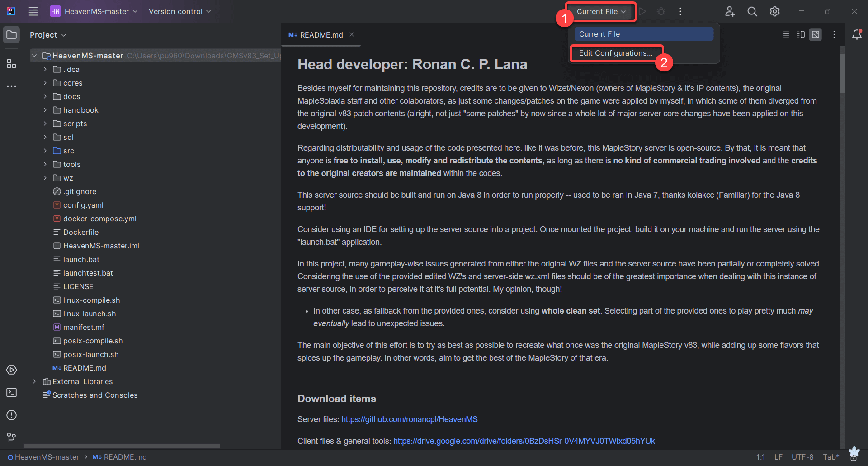
Task: Switch to editor-only view mode
Action: (786, 35)
